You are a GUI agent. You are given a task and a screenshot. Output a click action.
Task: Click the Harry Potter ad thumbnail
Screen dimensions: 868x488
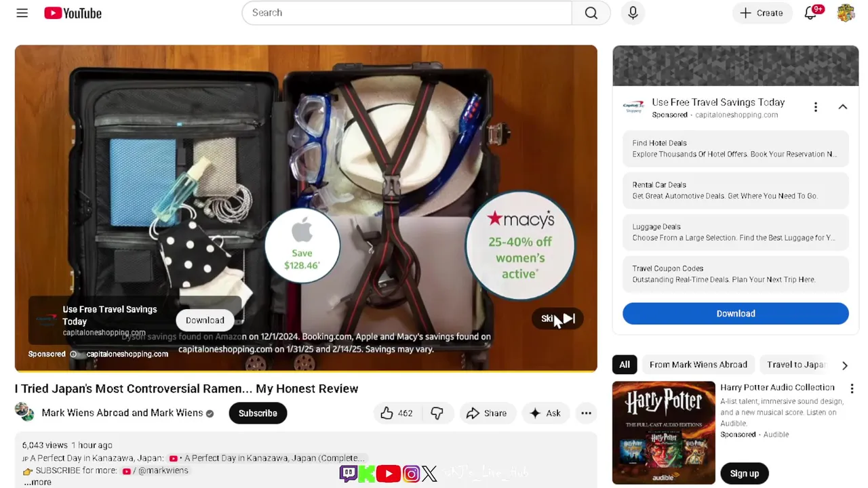(x=663, y=433)
